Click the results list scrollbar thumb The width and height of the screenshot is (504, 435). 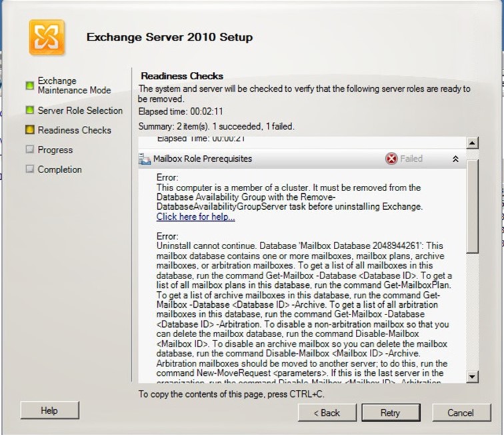(x=472, y=206)
